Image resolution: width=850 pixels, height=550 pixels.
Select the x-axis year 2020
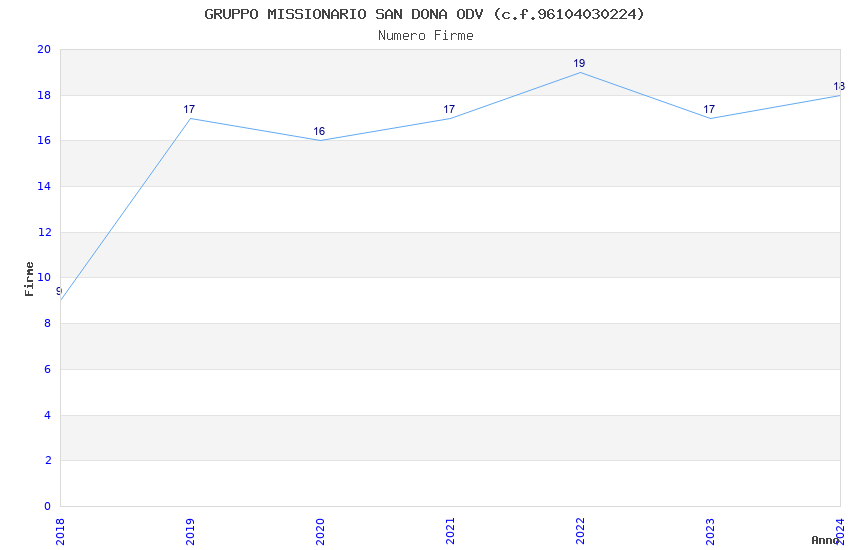[x=320, y=532]
